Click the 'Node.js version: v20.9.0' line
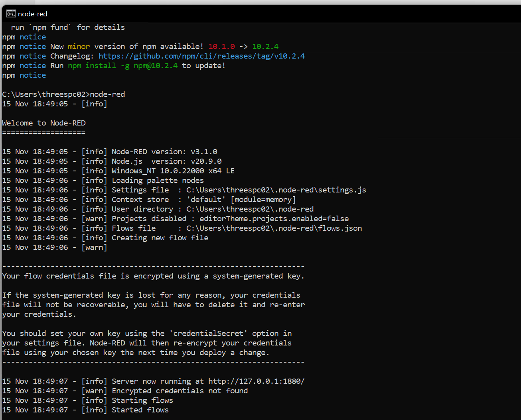 tap(166, 161)
